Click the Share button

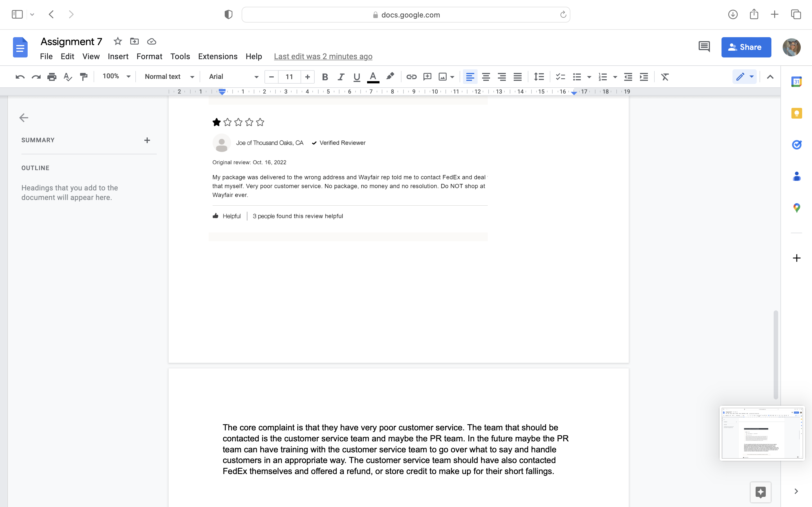click(x=746, y=47)
